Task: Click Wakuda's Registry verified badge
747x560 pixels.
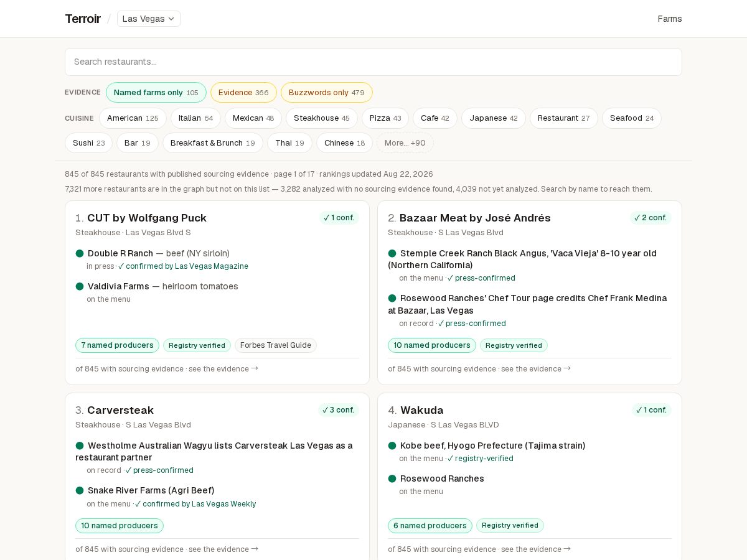Action: (510, 526)
